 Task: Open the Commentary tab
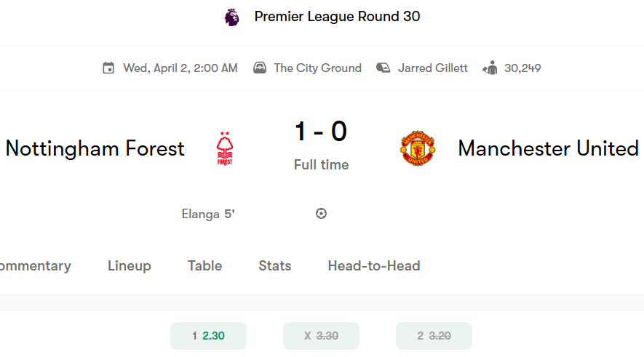35,266
